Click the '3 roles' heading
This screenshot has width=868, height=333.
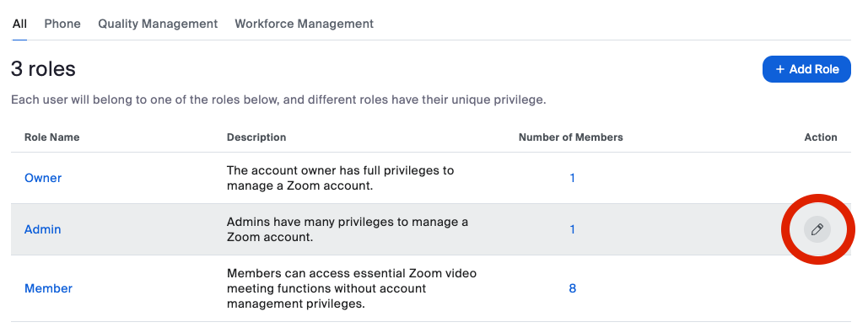tap(43, 69)
